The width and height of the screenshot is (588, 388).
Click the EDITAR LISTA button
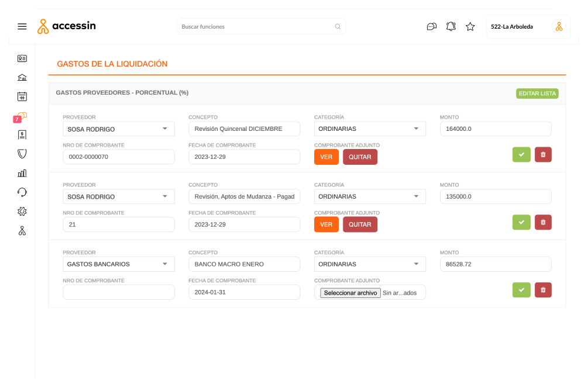(537, 93)
